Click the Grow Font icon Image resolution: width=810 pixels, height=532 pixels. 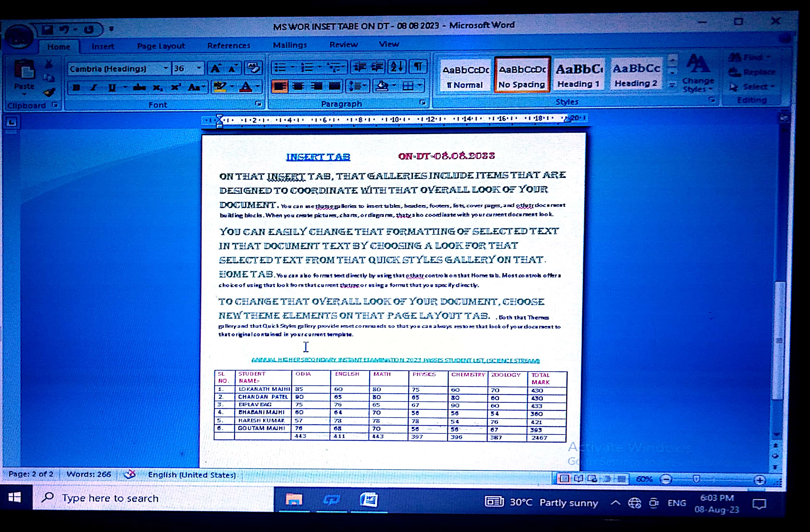point(216,68)
